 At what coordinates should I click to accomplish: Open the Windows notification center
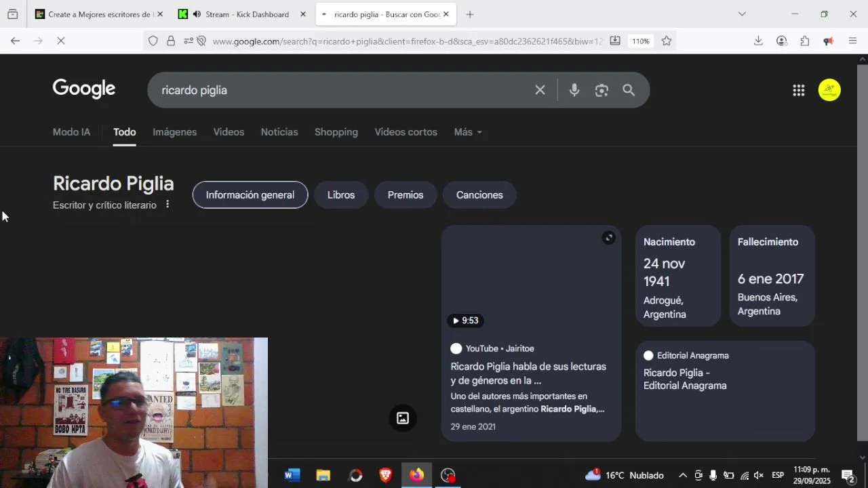(848, 475)
